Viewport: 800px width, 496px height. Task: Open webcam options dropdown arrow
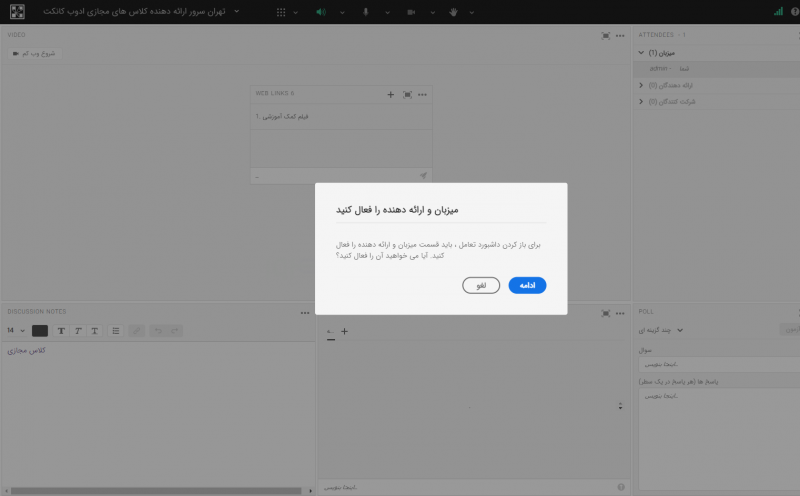click(x=433, y=12)
